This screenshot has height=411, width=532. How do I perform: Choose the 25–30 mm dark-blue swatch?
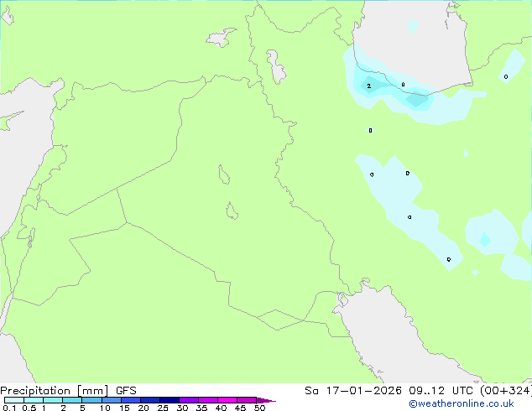(170, 400)
